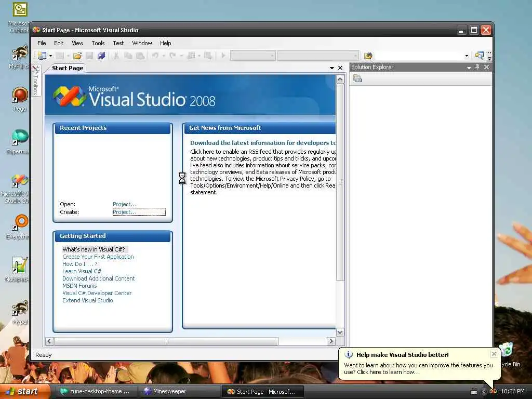This screenshot has height=399, width=532.
Task: Click the Visual Studio tray icon near clock
Action: [x=494, y=392]
